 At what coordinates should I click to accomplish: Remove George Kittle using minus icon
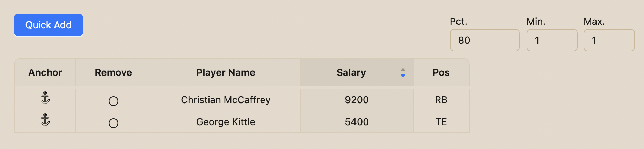(x=114, y=123)
